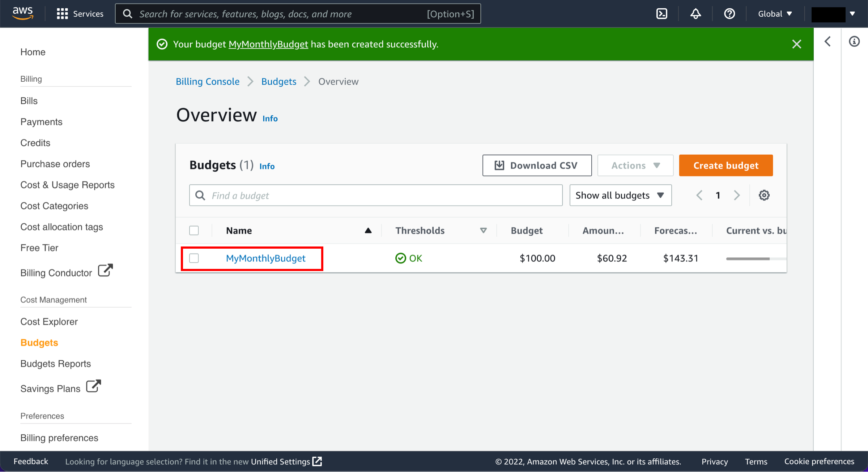Image resolution: width=868 pixels, height=472 pixels.
Task: Open Purchase orders in the sidebar
Action: click(55, 164)
